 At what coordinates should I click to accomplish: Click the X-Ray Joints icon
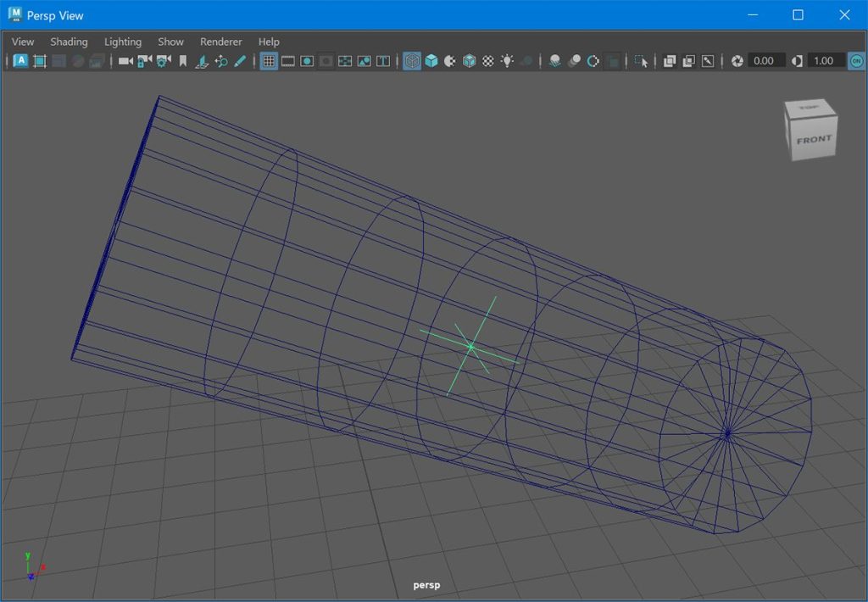(708, 61)
